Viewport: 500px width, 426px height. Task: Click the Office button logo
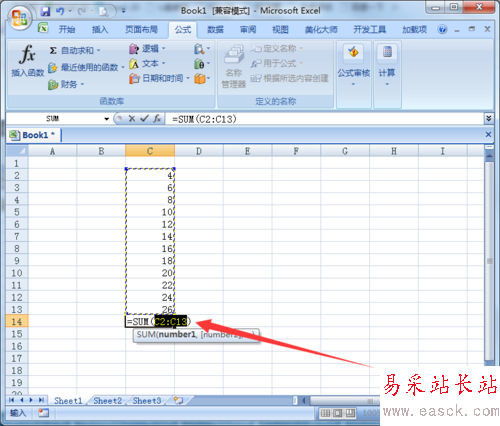point(19,17)
